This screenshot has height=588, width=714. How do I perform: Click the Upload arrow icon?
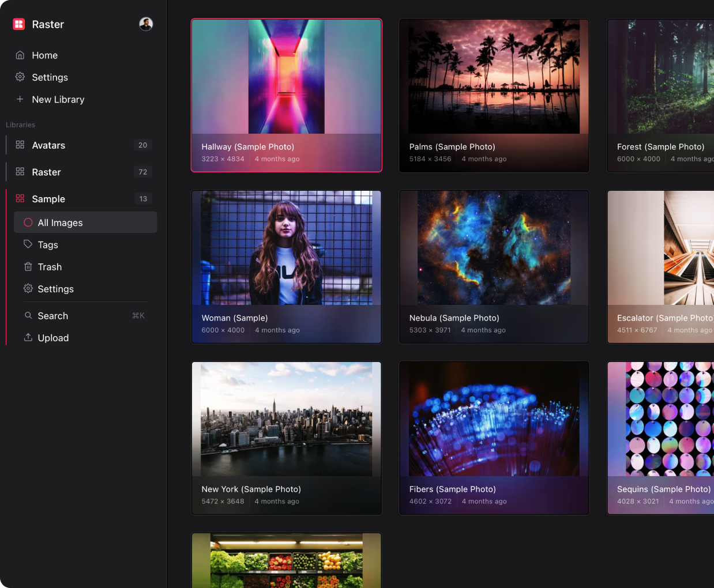[x=28, y=338]
